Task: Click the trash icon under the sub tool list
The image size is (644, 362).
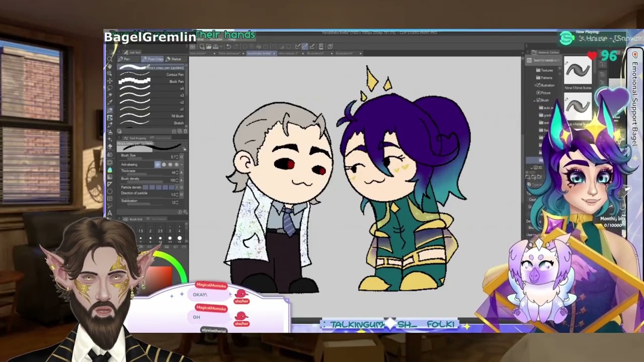Action: (185, 131)
